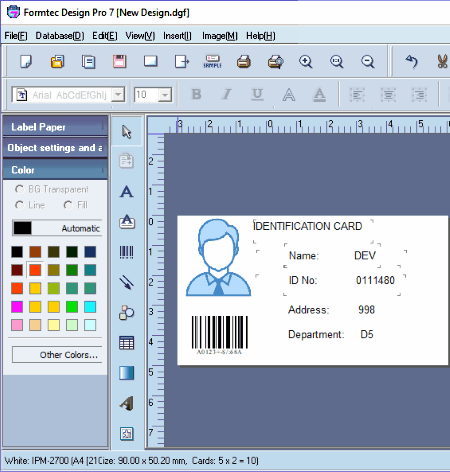Toggle Underline formatting

pyautogui.click(x=257, y=95)
